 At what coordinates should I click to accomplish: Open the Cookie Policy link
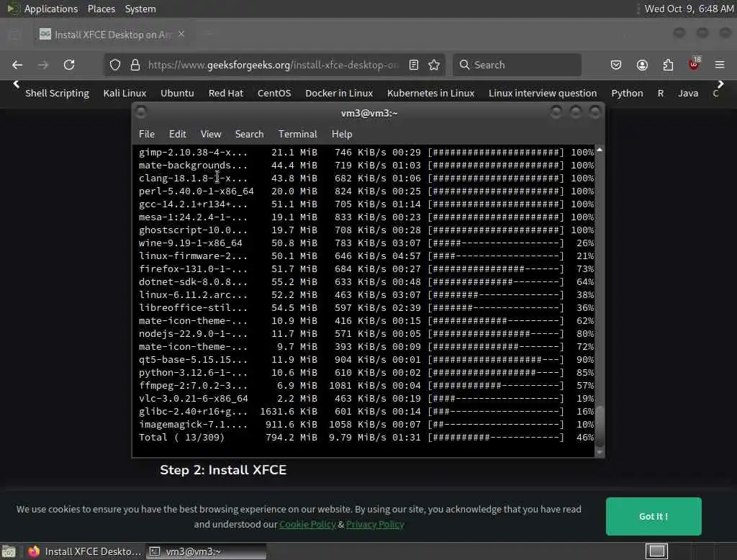point(307,524)
